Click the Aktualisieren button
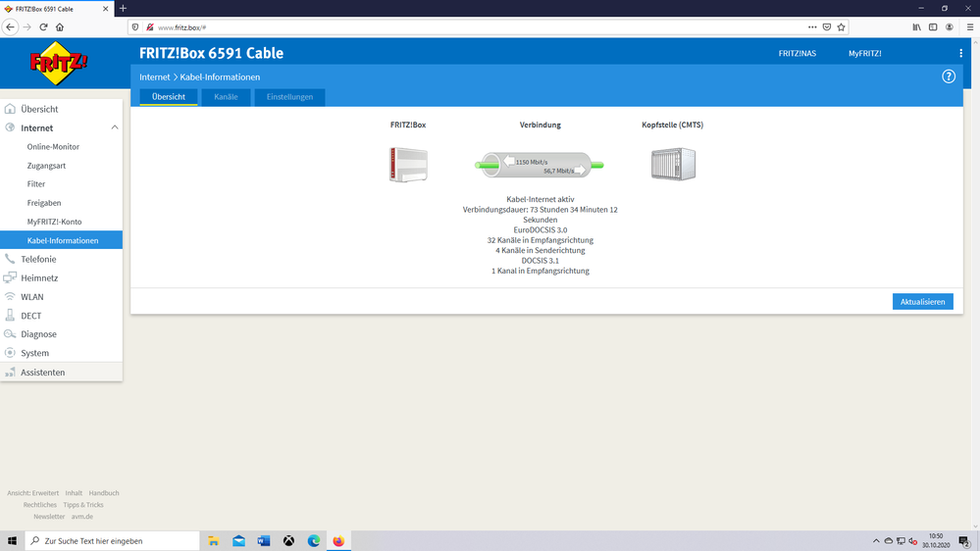This screenshot has width=980, height=551. (x=922, y=301)
